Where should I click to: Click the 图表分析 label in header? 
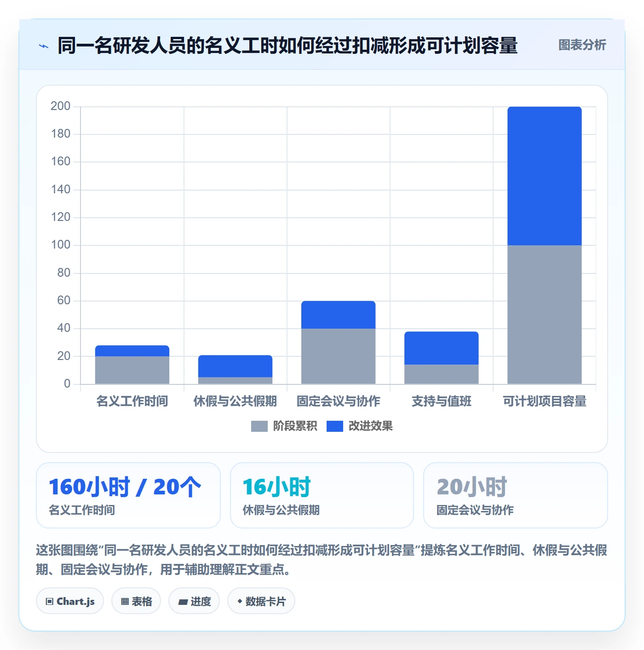coord(582,45)
